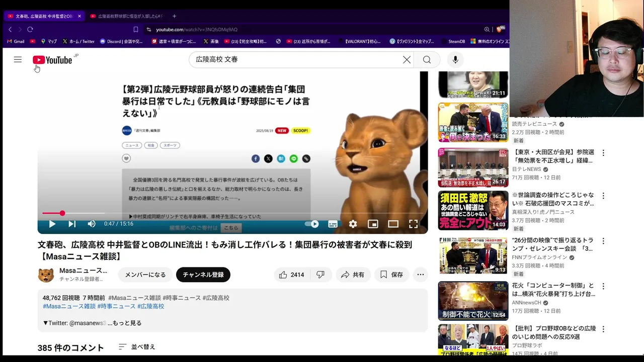Open FNNプライムオンライン channel name
Screen dimensions: 644x362
tap(539, 257)
